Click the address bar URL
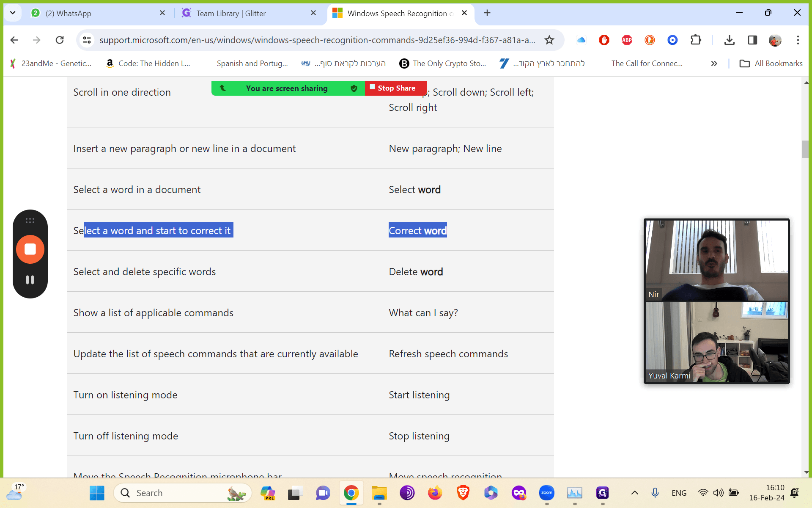Screen dimensions: 812x508 tap(317, 40)
